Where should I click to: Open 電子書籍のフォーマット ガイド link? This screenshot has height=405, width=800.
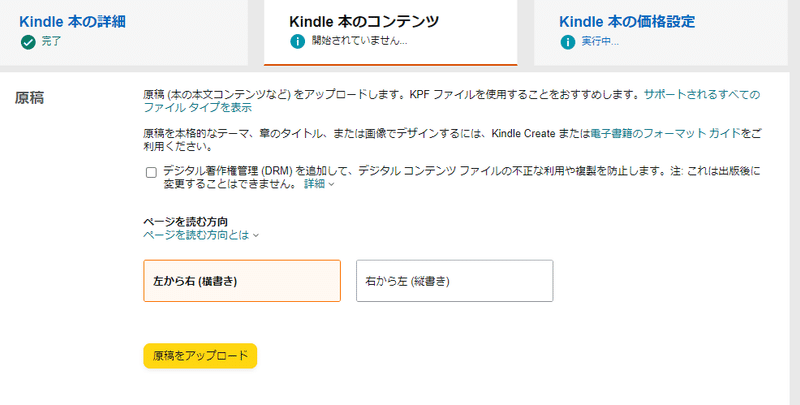pyautogui.click(x=665, y=134)
